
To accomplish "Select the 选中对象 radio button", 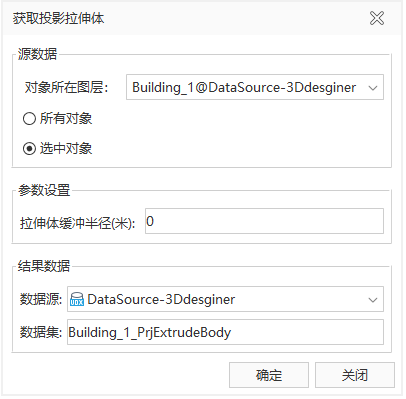I will (x=29, y=148).
